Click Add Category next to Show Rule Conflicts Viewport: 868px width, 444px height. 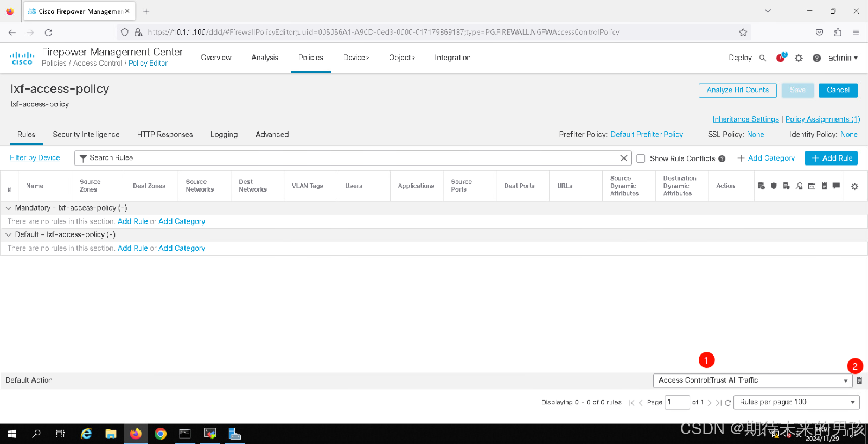(766, 158)
